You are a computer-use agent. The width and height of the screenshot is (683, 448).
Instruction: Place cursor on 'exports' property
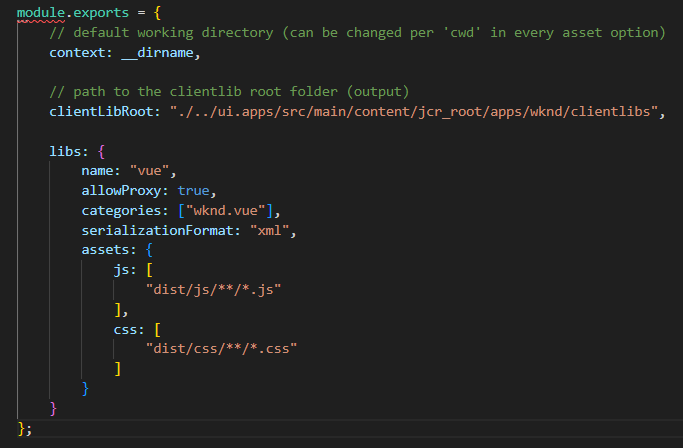101,13
